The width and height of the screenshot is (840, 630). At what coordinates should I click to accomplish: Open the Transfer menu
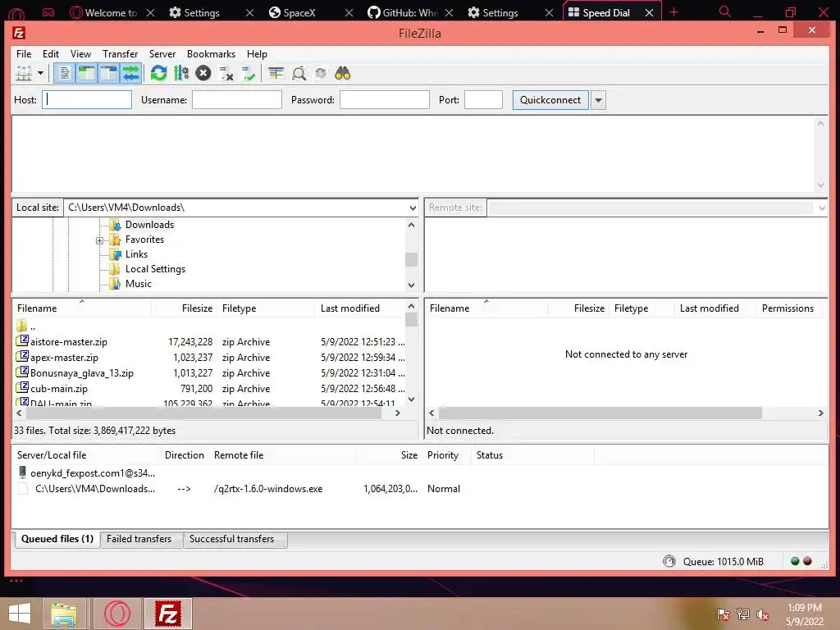pos(120,54)
